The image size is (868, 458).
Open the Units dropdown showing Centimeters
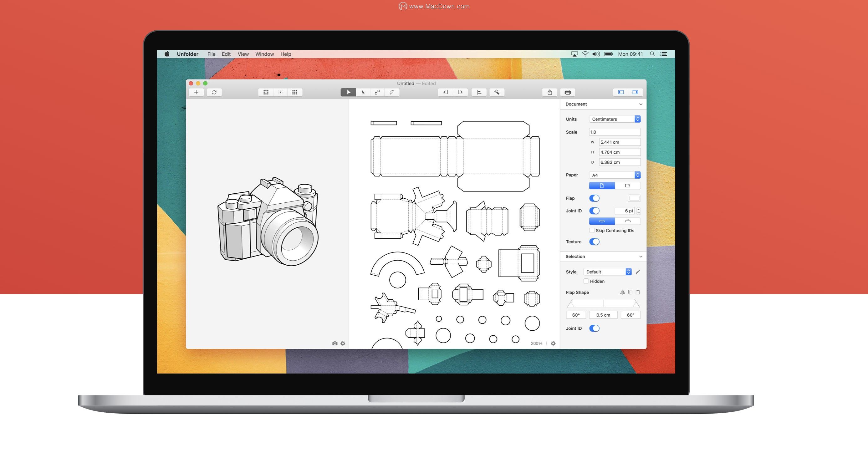[x=615, y=119]
